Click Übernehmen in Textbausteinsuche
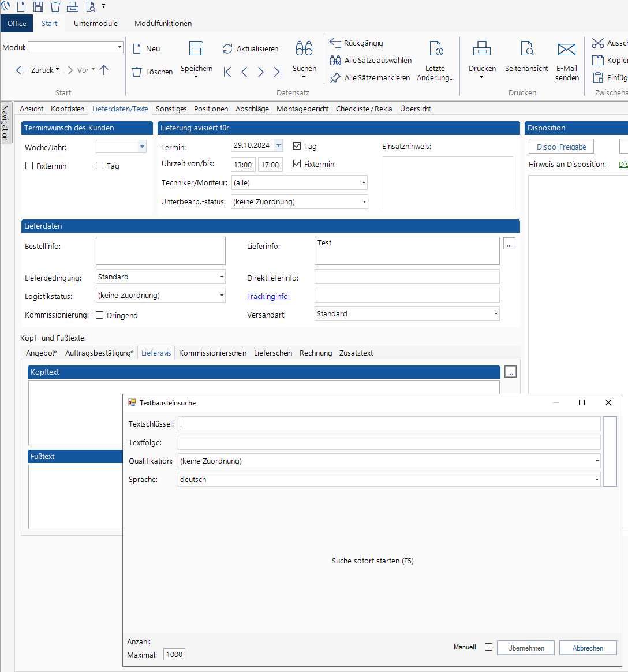 point(526,648)
